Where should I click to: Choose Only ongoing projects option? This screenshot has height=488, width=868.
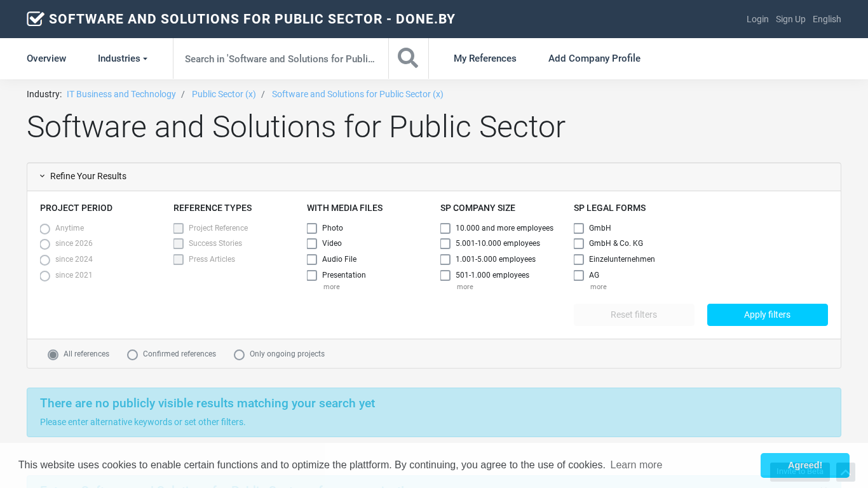click(239, 355)
